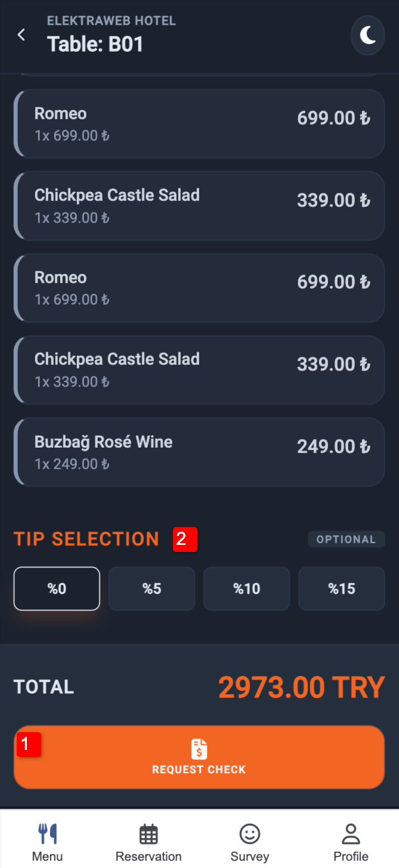This screenshot has width=399, height=868.
Task: Open the Menu fork-and-knife icon
Action: [x=48, y=834]
